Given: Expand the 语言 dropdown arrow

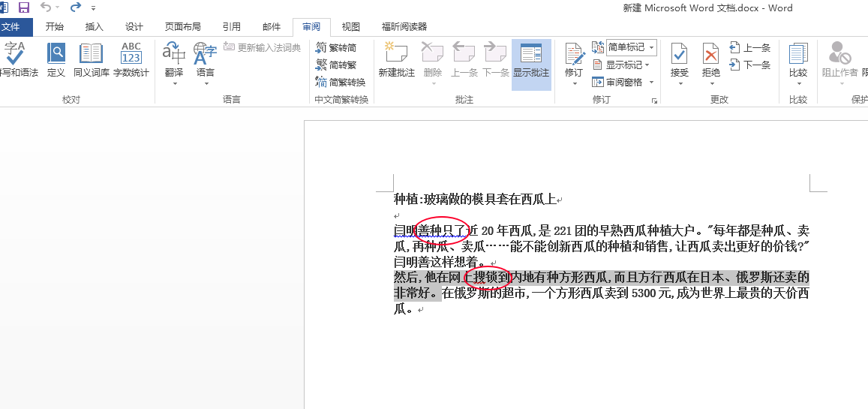Looking at the screenshot, I should point(206,84).
